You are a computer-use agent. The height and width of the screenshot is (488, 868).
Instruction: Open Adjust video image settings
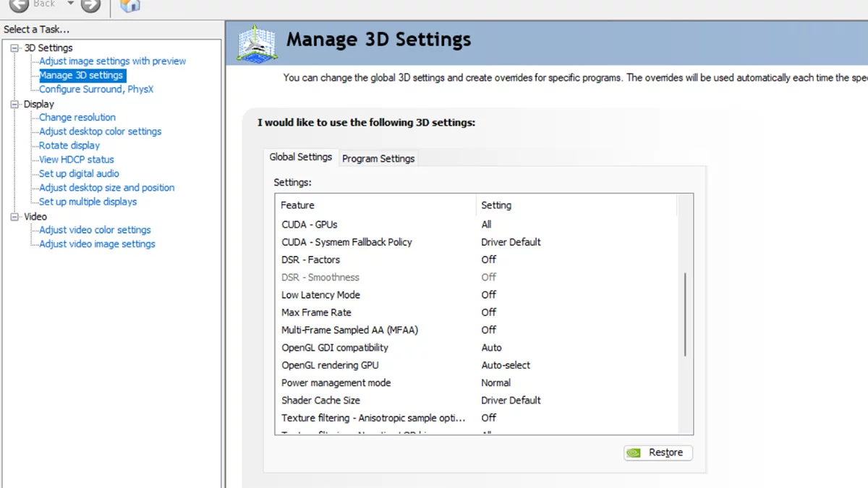click(97, 244)
